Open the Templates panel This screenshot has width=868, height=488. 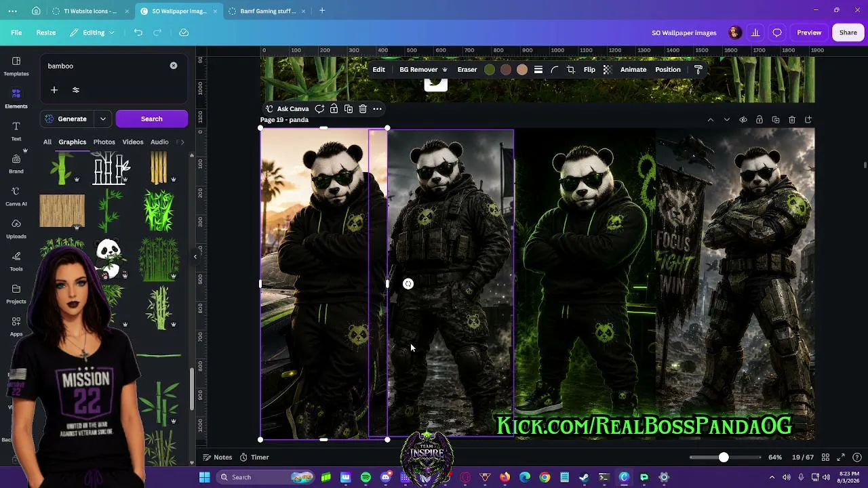(x=16, y=66)
